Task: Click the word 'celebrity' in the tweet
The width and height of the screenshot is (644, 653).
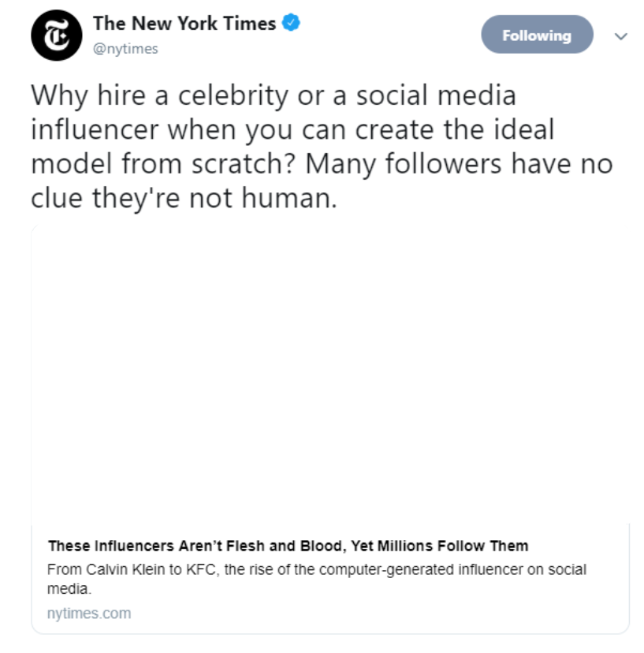Action: (x=233, y=95)
